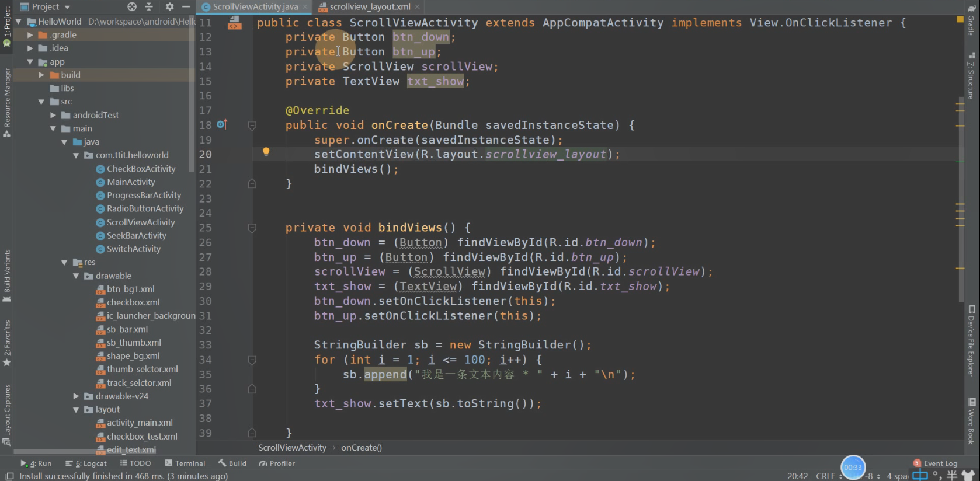Click the Collapse All icon in Project panel
The image size is (980, 481).
point(149,6)
